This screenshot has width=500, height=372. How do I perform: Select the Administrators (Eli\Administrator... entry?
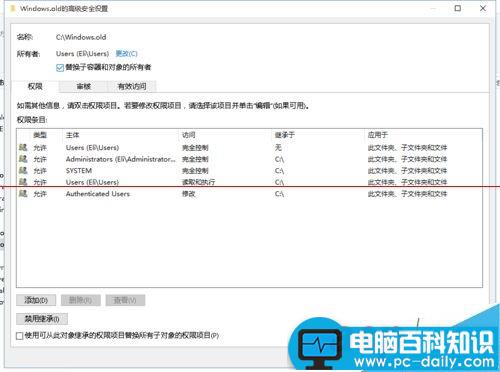point(249,159)
